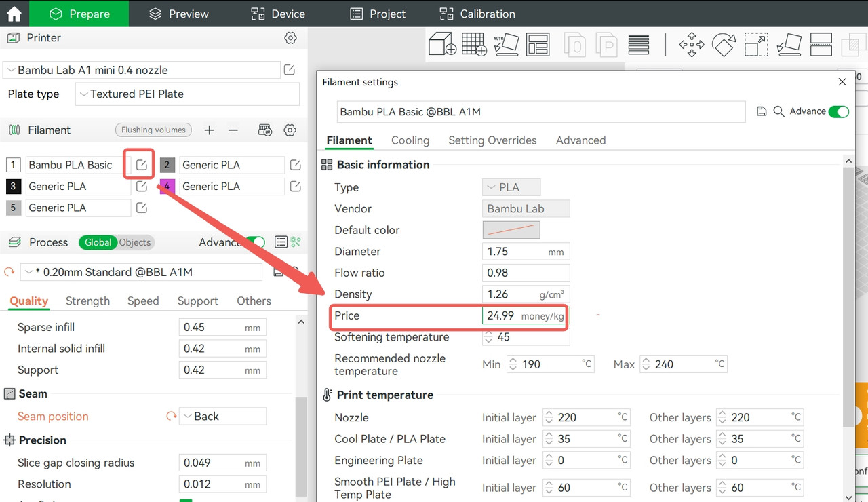Switch to the Prepare tab

(79, 14)
